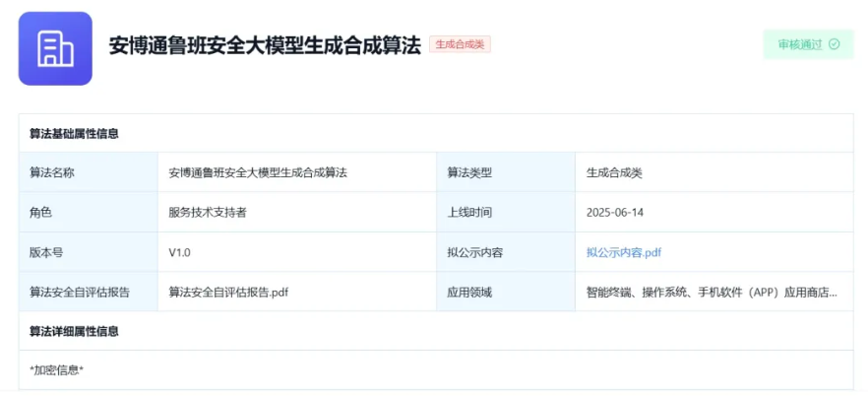Open 算法安全自评估报告.pdf file
Image resolution: width=868 pixels, height=396 pixels.
pos(228,292)
